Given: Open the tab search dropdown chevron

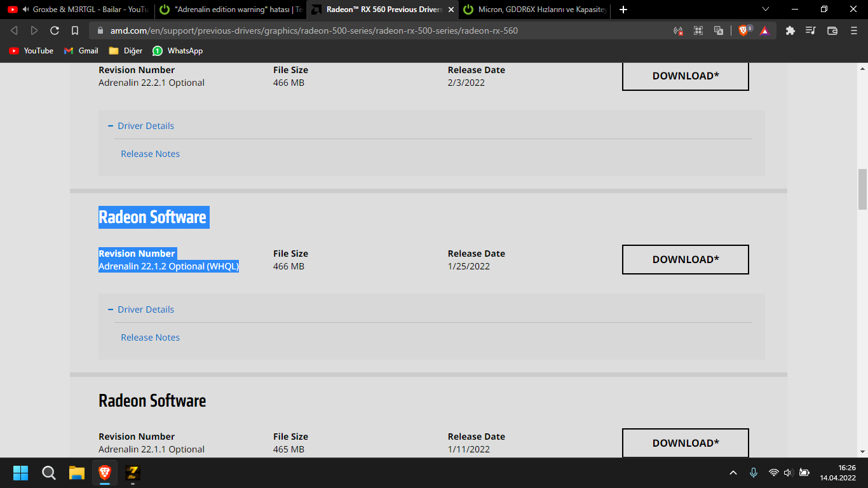Looking at the screenshot, I should click(x=766, y=10).
